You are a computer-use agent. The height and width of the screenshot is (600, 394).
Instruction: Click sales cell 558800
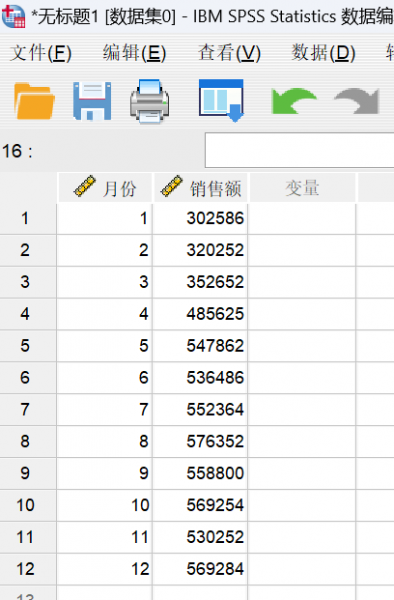click(200, 473)
